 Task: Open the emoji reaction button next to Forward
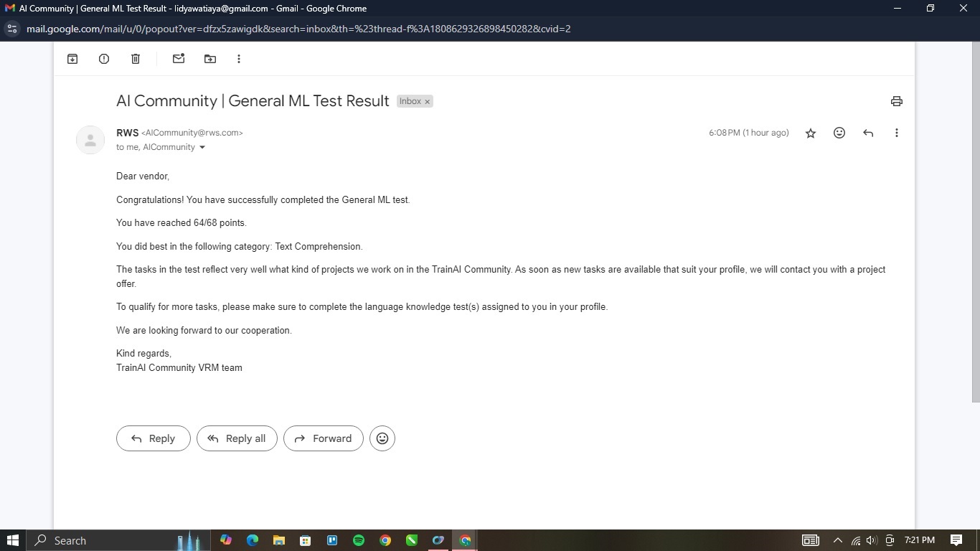point(382,438)
